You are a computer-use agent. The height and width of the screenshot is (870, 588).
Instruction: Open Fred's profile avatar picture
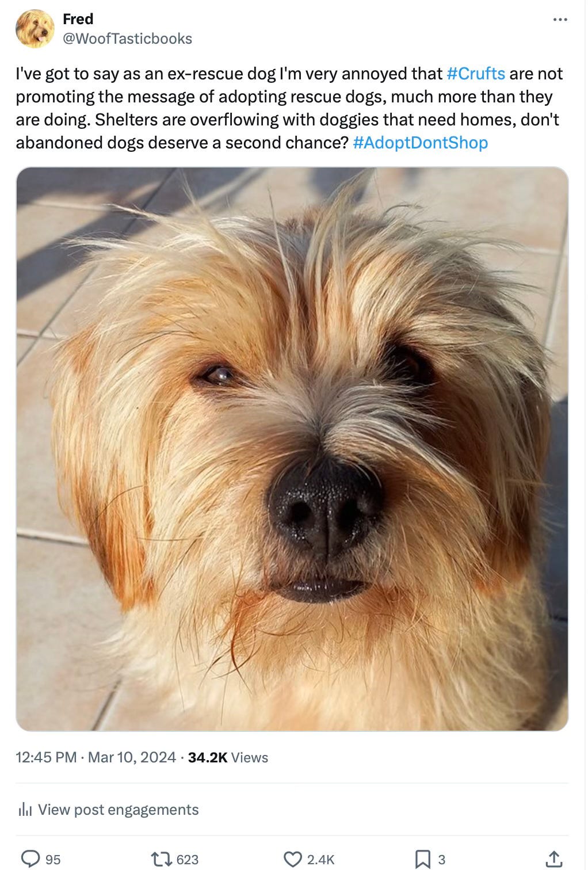35,28
